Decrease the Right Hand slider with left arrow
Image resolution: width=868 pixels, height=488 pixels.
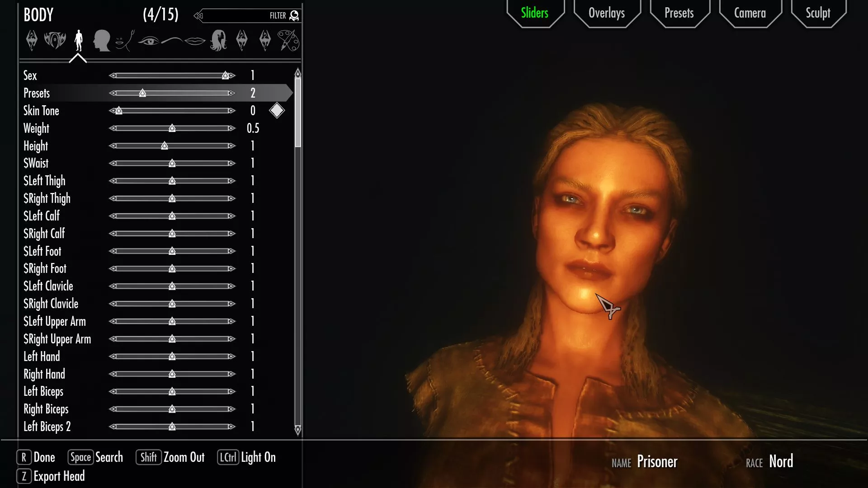point(113,374)
